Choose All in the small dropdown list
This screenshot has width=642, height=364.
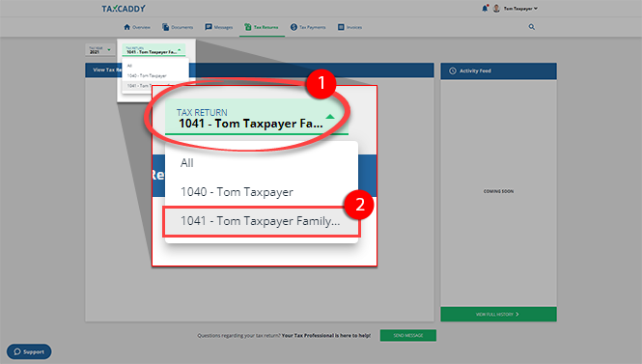pos(129,66)
